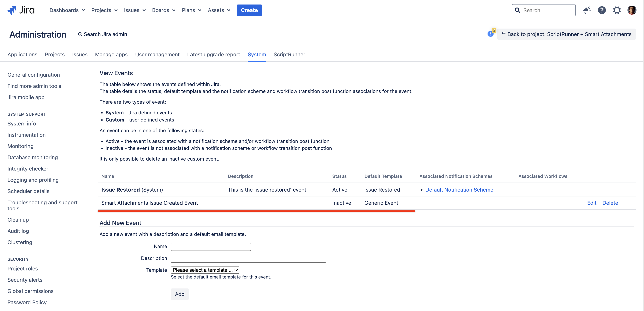Click Delete for Smart Attachments event
Image resolution: width=644 pixels, height=311 pixels.
610,203
